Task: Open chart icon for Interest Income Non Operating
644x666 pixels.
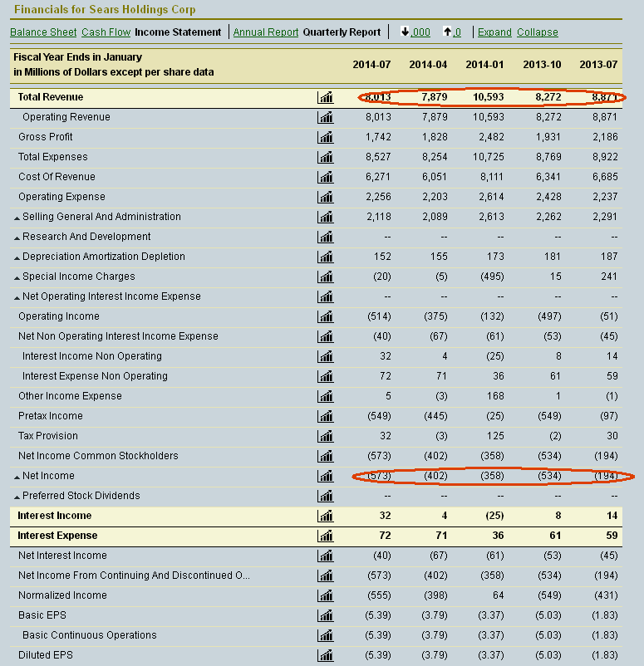Action: click(326, 357)
